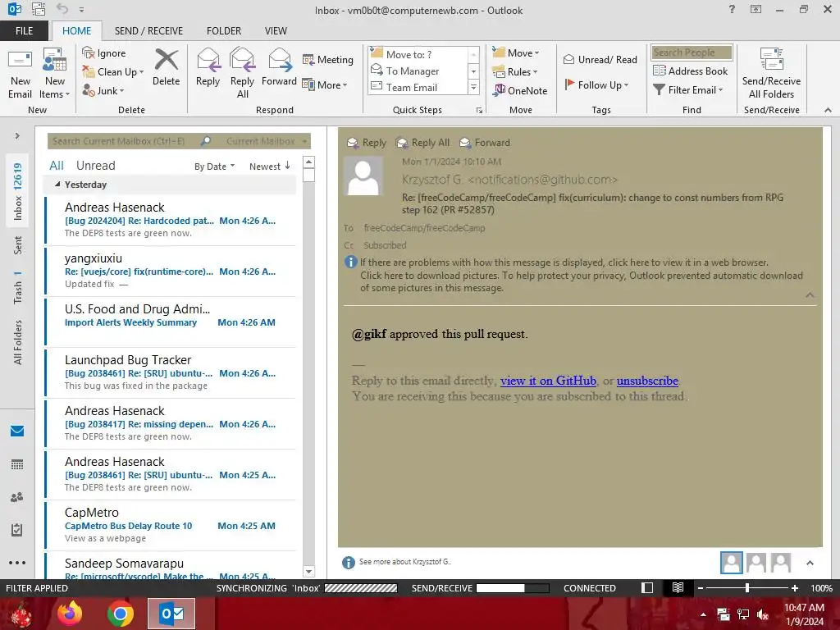This screenshot has width=840, height=630.
Task: Click the ribbon Reply All button
Action: 242,74
